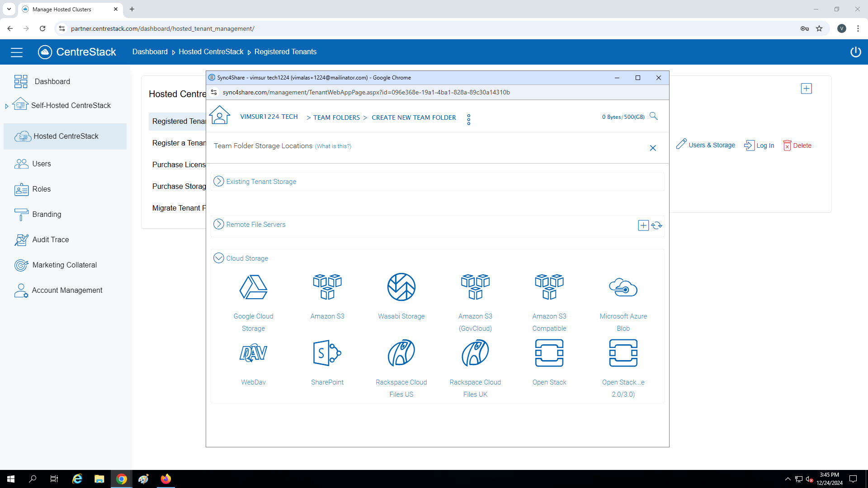Open File Explorer from taskbar

(99, 479)
